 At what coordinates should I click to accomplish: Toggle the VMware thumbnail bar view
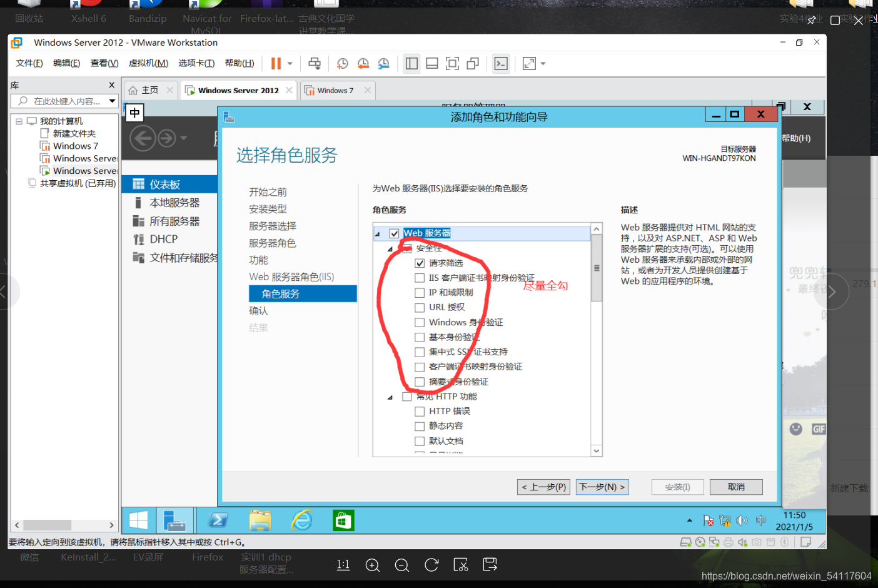coord(431,63)
